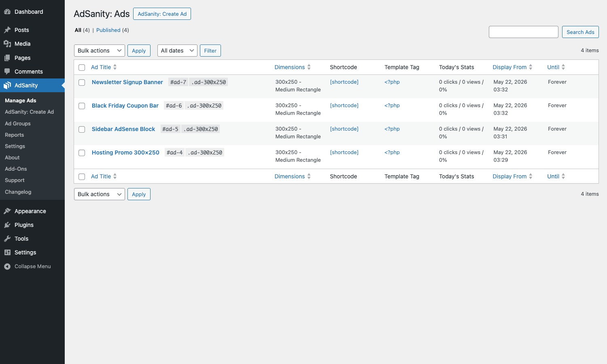Check the select-all box in table header
This screenshot has width=607, height=364.
[82, 68]
